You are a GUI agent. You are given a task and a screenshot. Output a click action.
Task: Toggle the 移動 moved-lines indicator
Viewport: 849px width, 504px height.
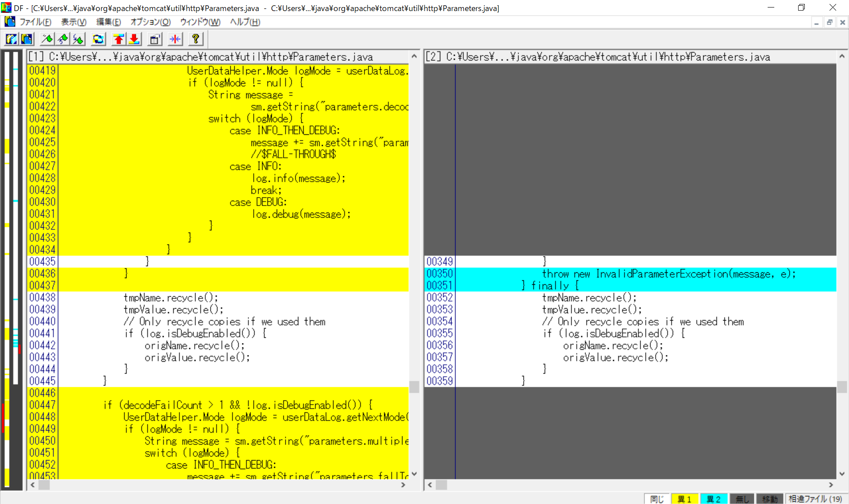tap(770, 499)
